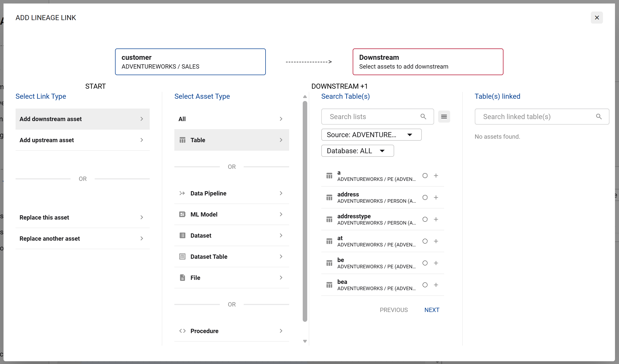
Task: Click into Search linked table(s) field
Action: 535,117
